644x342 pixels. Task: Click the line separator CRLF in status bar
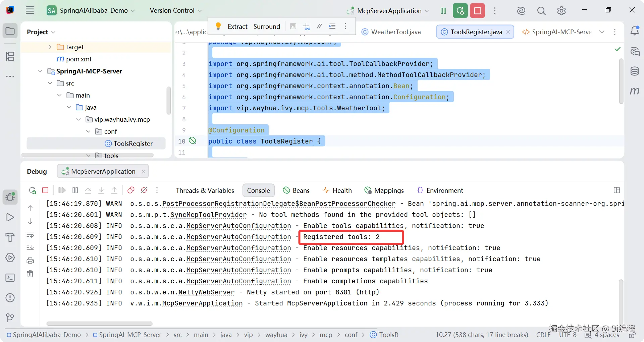543,335
